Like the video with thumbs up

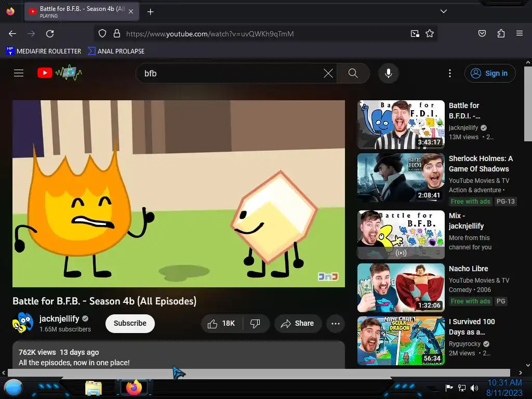(x=222, y=324)
